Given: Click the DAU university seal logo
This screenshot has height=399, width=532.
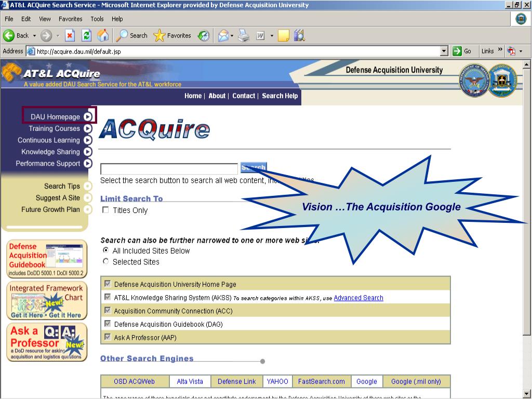Looking at the screenshot, I should tap(502, 81).
